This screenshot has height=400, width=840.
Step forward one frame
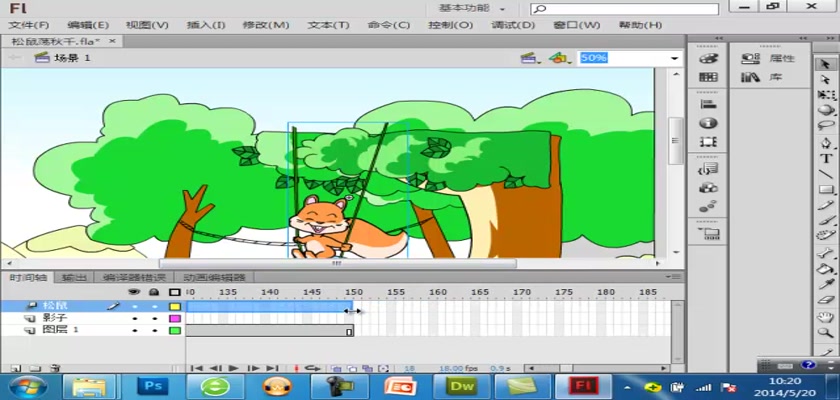[x=254, y=368]
